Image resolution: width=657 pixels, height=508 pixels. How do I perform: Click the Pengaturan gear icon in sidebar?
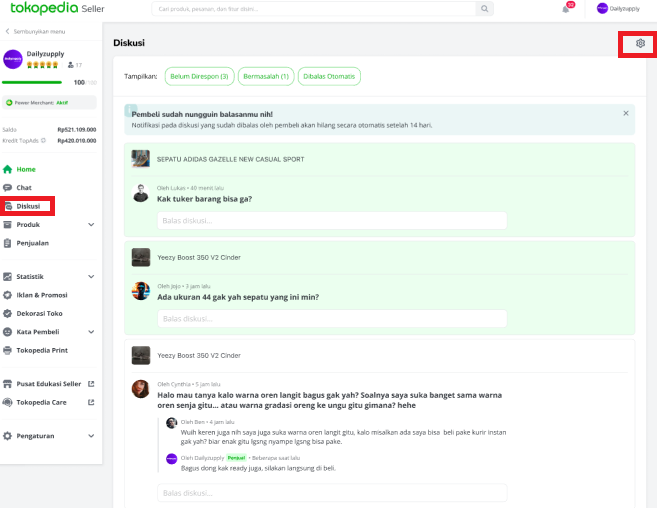point(8,436)
